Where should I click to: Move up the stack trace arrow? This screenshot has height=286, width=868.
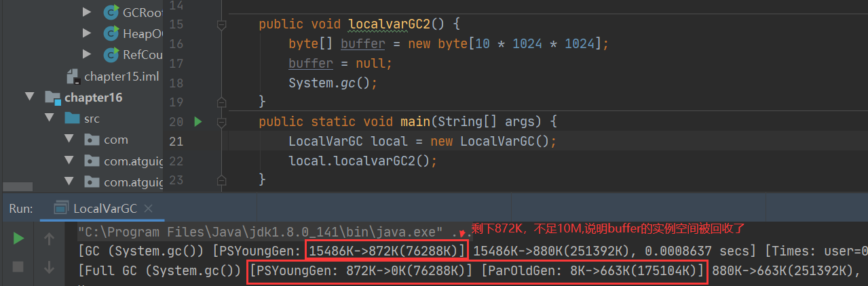tap(49, 239)
